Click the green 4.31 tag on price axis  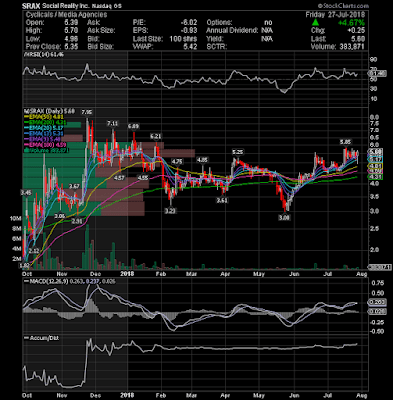click(375, 177)
